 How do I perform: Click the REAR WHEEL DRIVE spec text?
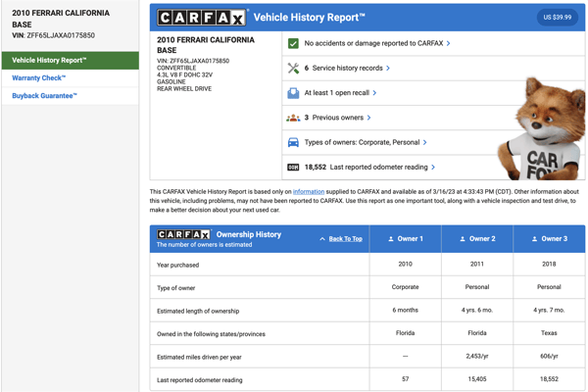(x=184, y=89)
